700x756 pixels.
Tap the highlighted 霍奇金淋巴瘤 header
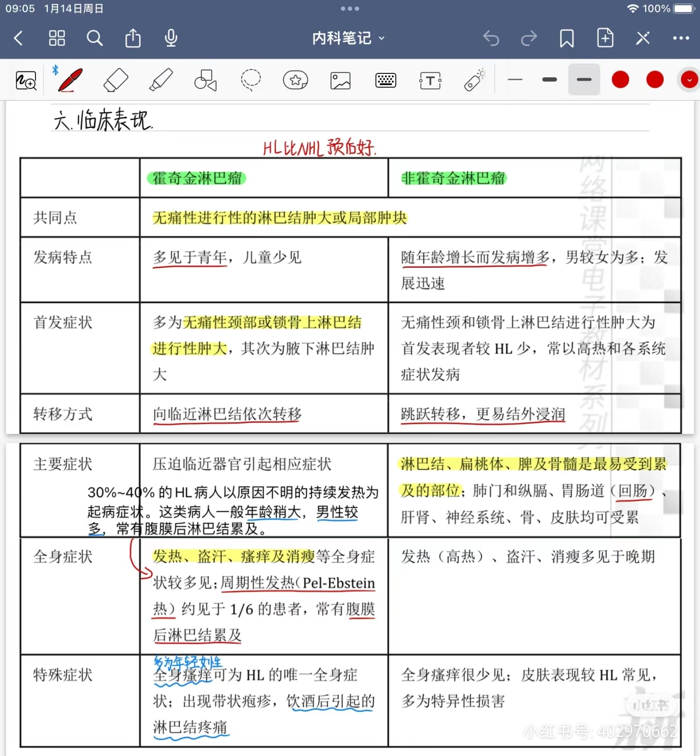[197, 178]
